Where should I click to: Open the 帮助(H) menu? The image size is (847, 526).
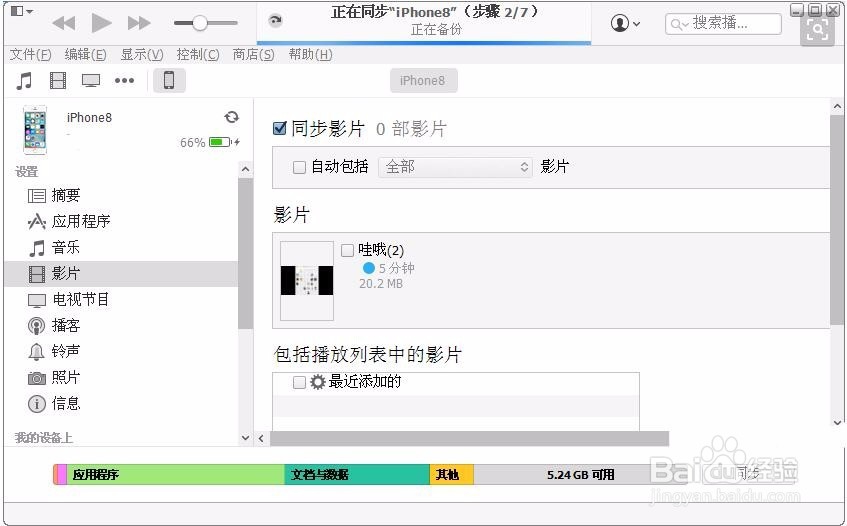[310, 54]
